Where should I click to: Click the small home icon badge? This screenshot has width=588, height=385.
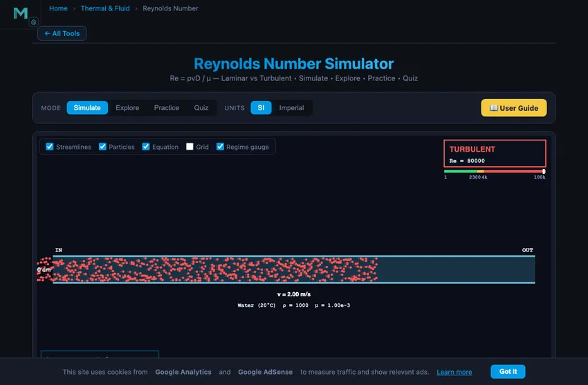[x=33, y=22]
